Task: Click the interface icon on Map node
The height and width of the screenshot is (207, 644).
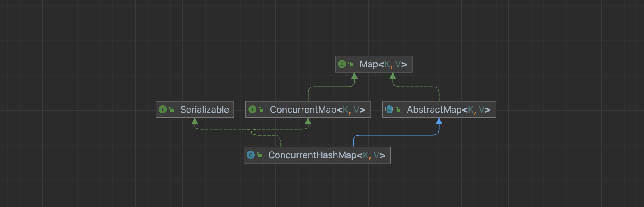Action: 342,64
